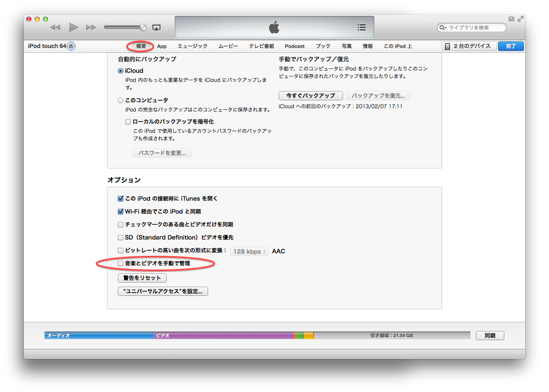Viewport: 549px width, 392px height.
Task: Check SD (Standard Definition) ビデオを優先
Action: point(121,238)
